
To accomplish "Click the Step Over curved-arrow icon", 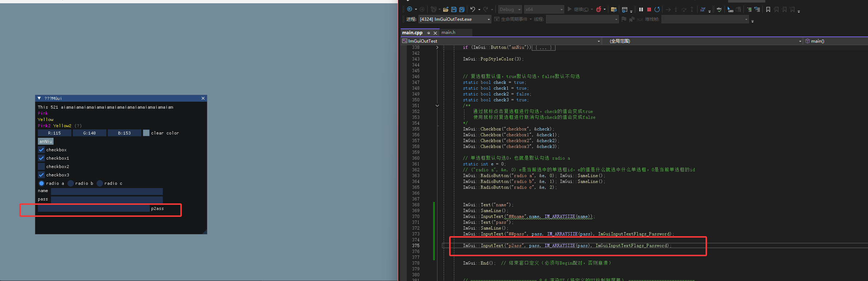I will click(684, 9).
